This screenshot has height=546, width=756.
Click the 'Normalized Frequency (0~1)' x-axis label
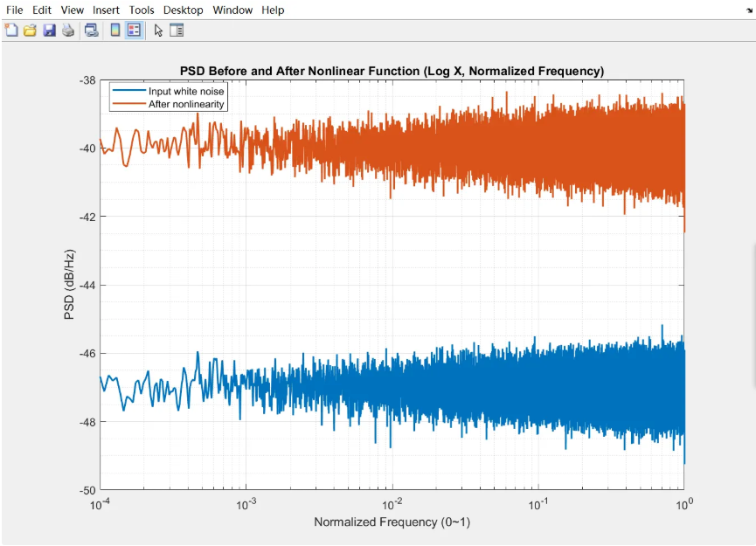[x=392, y=522]
